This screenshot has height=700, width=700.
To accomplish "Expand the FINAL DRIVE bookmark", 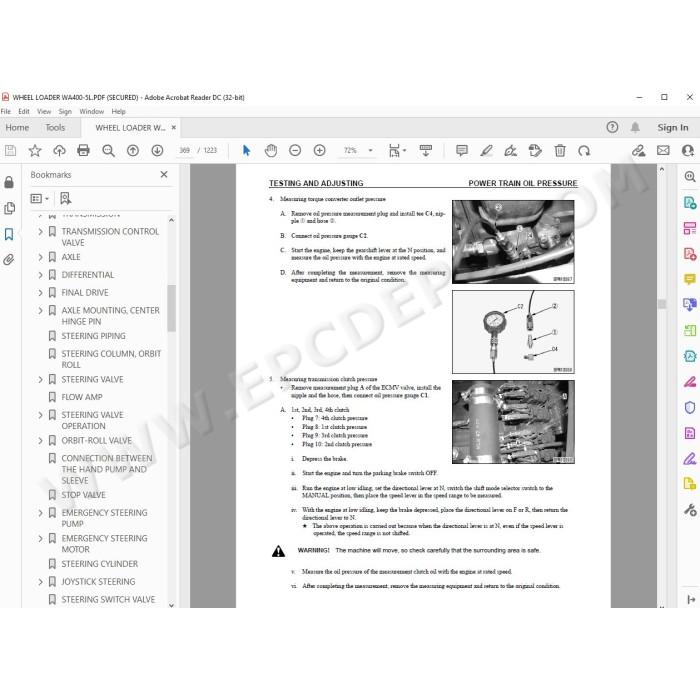I will point(41,293).
